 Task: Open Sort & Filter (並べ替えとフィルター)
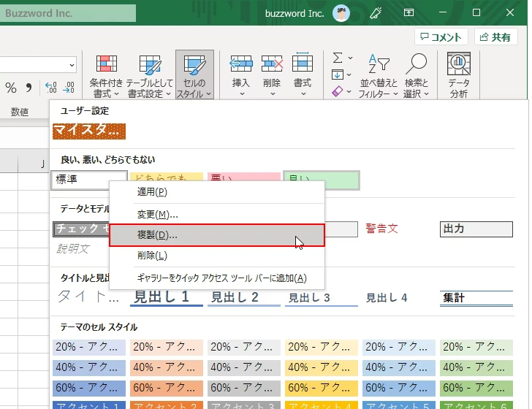pyautogui.click(x=379, y=75)
